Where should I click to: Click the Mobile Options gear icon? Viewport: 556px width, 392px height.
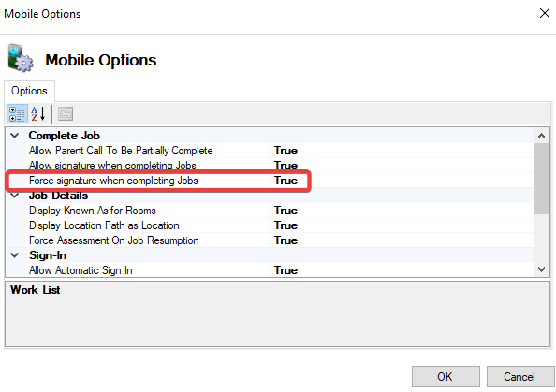coord(21,59)
